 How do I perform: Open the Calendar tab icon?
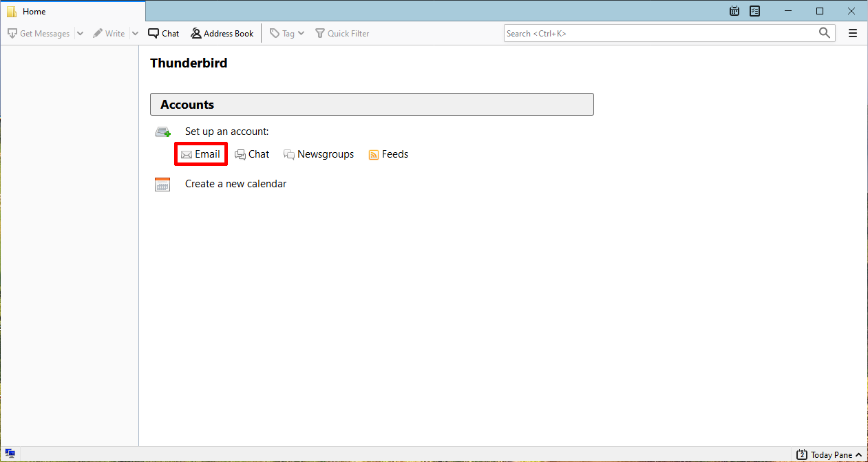(x=734, y=11)
